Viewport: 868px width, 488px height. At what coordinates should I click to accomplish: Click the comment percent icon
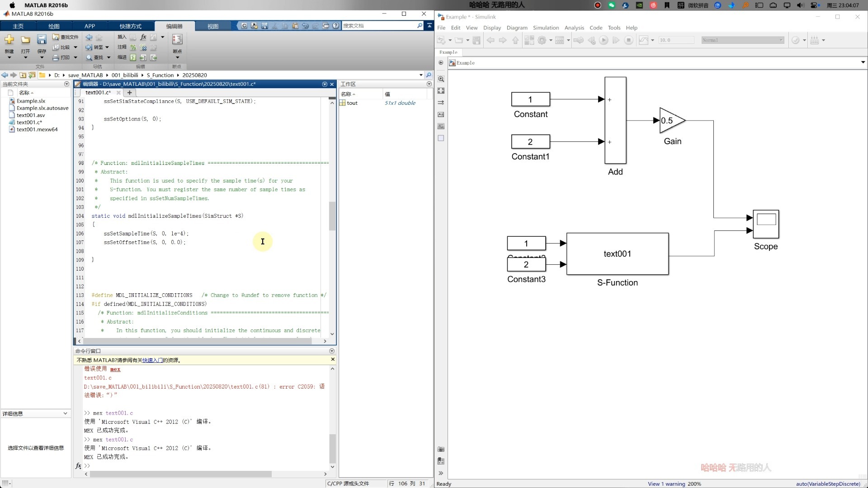coord(133,47)
